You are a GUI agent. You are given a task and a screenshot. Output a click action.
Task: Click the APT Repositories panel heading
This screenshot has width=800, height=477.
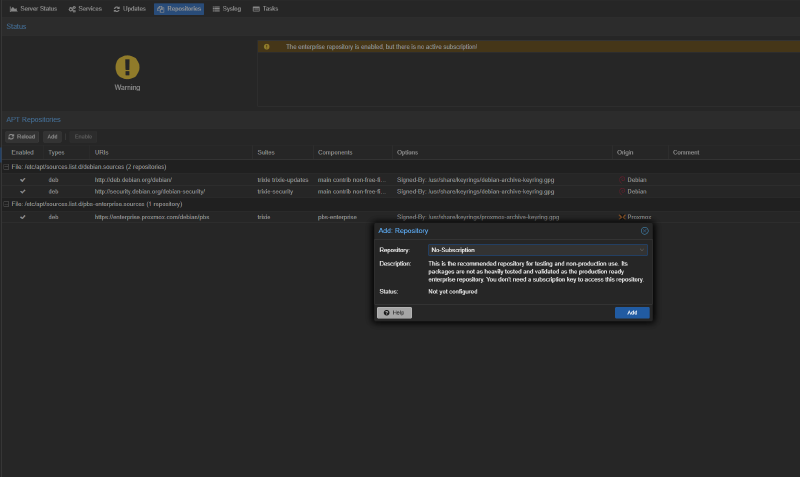pos(33,119)
